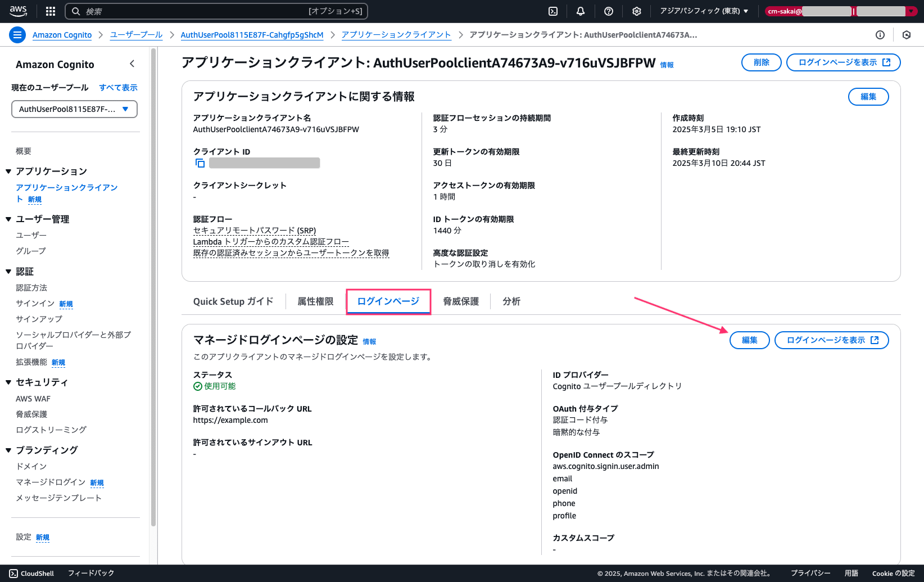Open the help question mark menu

[609, 11]
